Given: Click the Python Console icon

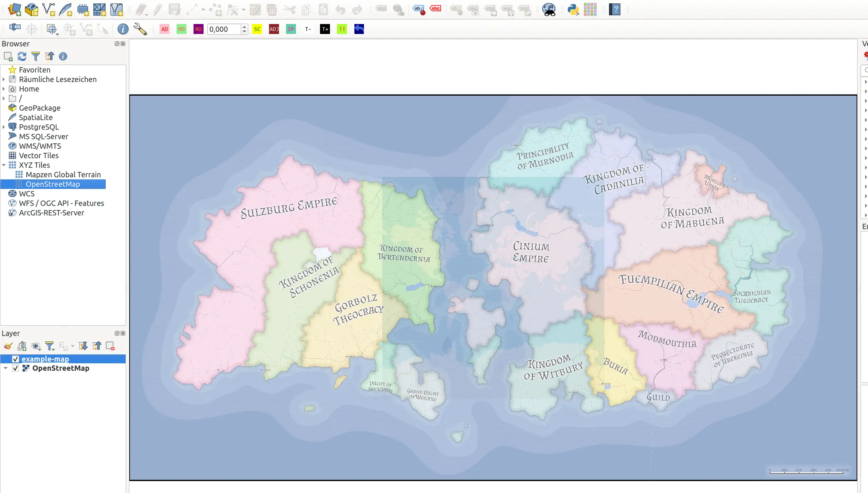Looking at the screenshot, I should click(x=572, y=9).
